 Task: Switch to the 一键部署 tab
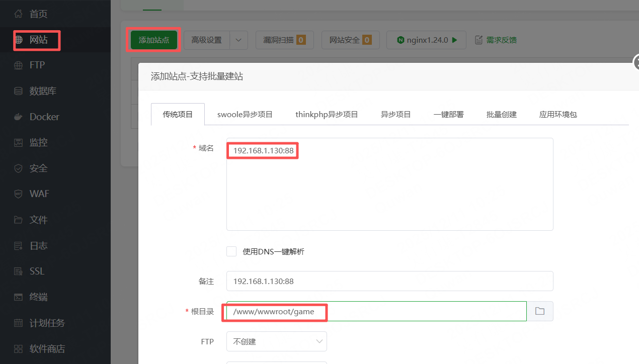point(448,114)
